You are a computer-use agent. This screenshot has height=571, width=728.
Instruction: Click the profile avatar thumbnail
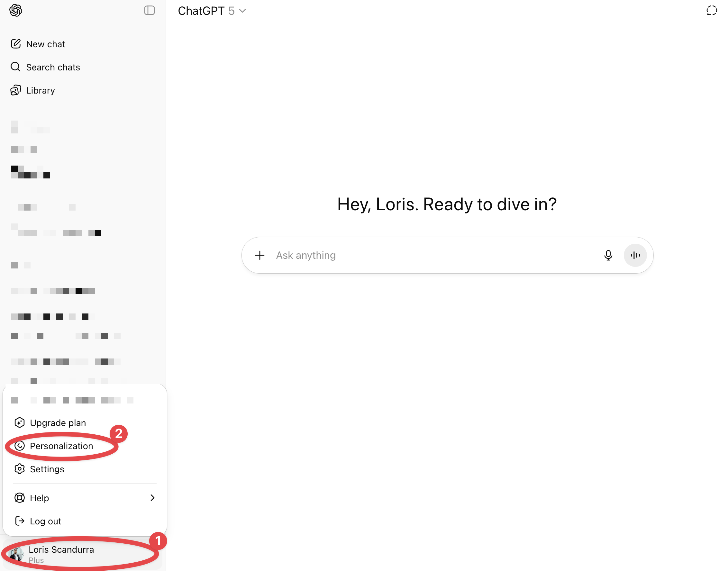[x=16, y=554]
